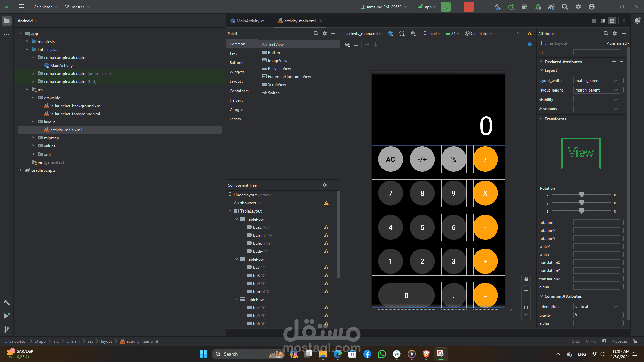Open Component Tree settings gear
This screenshot has width=644, height=362.
[x=325, y=185]
